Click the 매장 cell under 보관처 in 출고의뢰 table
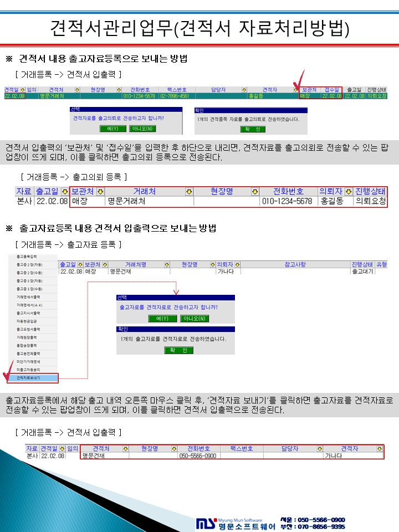 87,201
